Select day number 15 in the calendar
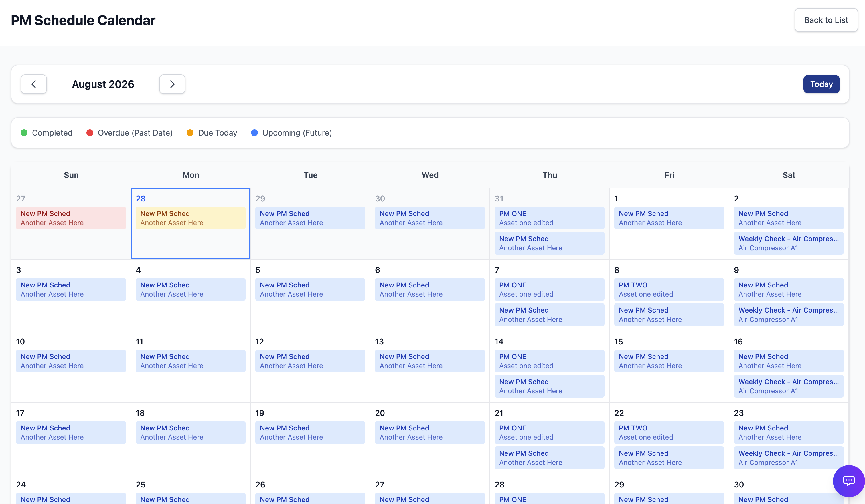The height and width of the screenshot is (504, 865). coord(619,341)
